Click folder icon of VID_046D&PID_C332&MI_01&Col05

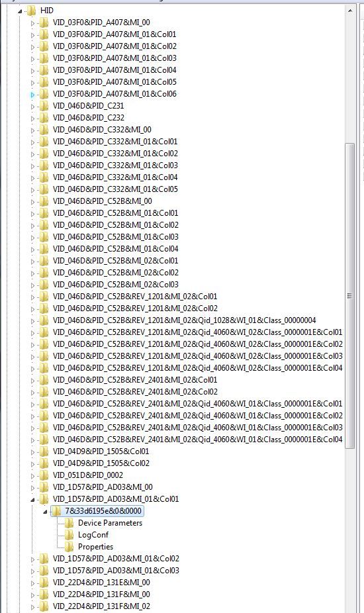[x=44, y=189]
